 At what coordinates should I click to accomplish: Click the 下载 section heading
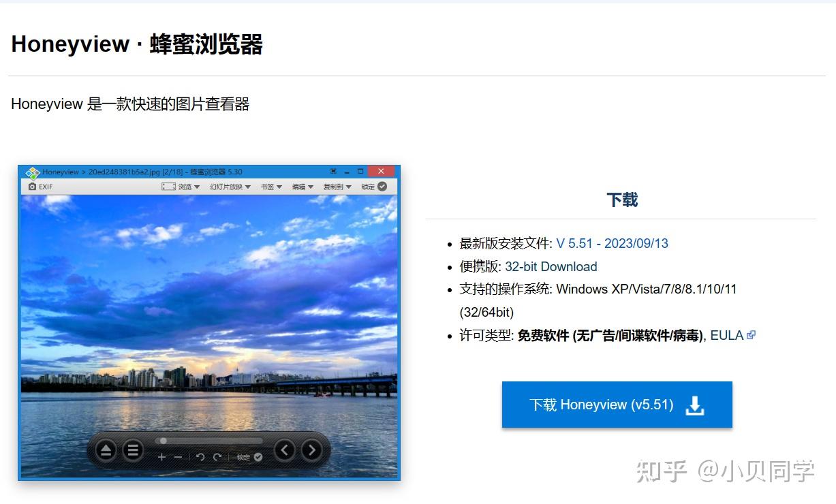622,200
